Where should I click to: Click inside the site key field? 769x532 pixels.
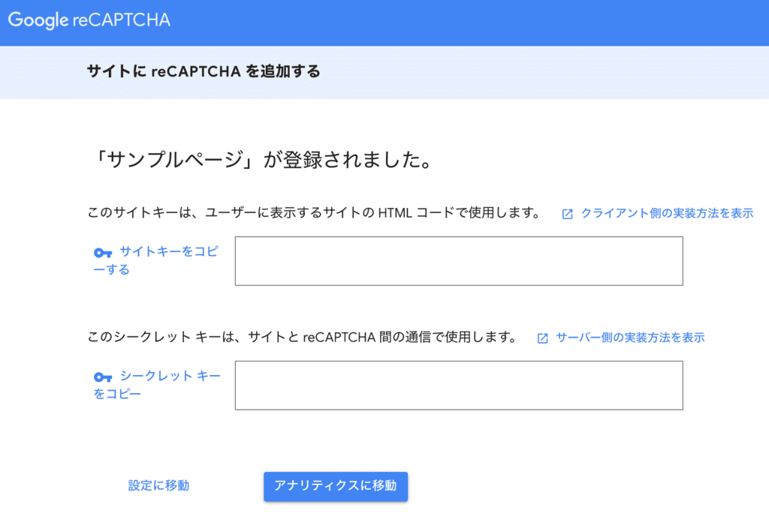(459, 261)
